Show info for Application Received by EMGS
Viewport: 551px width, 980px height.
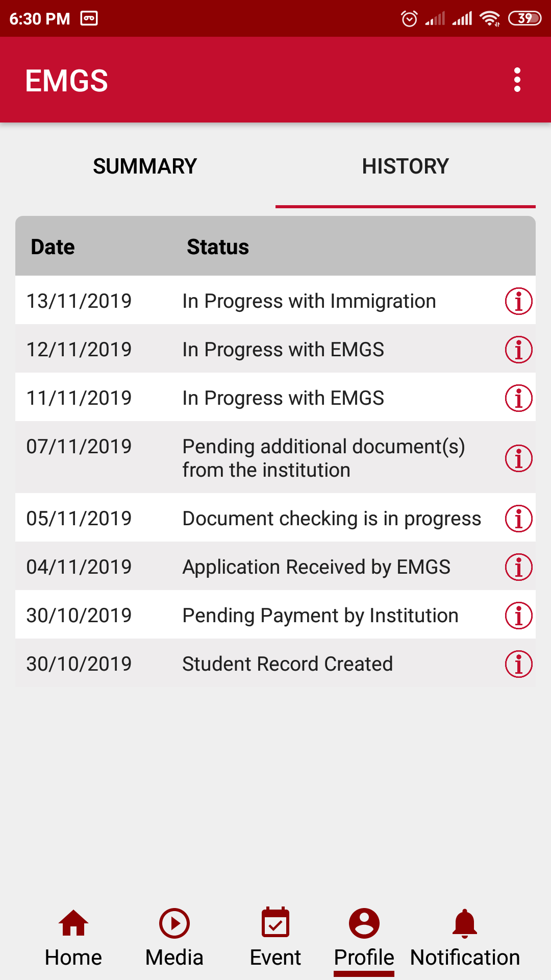point(518,567)
